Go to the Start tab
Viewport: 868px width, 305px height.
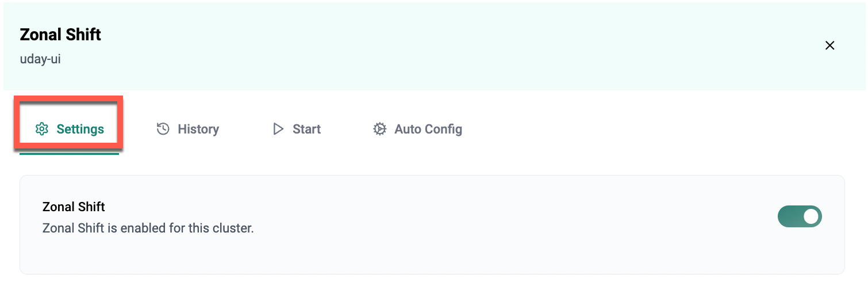point(306,129)
